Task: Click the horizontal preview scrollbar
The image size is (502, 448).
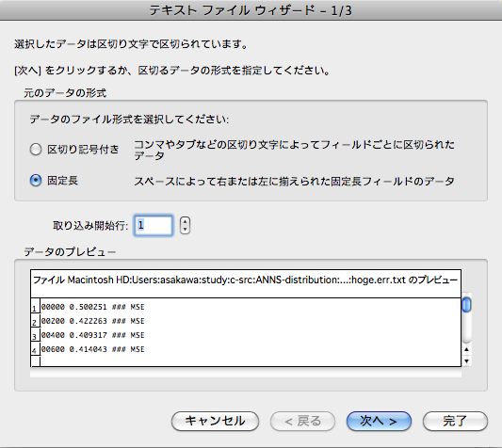Action: (246, 373)
